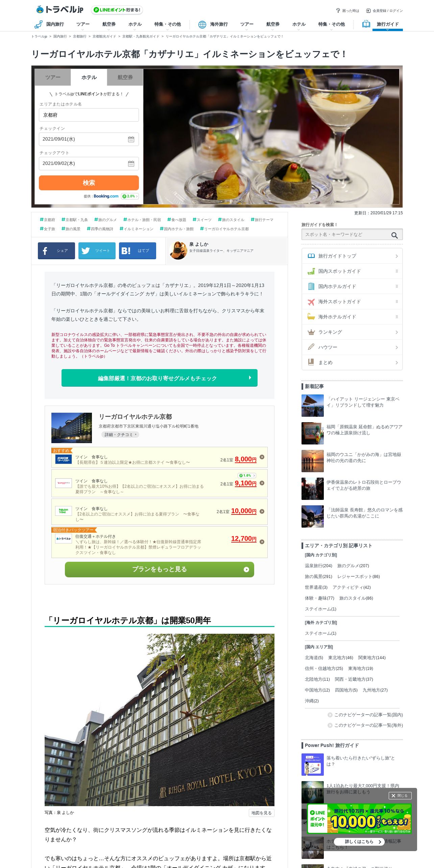
Task: Click the 地図を見る button
Action: click(x=261, y=813)
